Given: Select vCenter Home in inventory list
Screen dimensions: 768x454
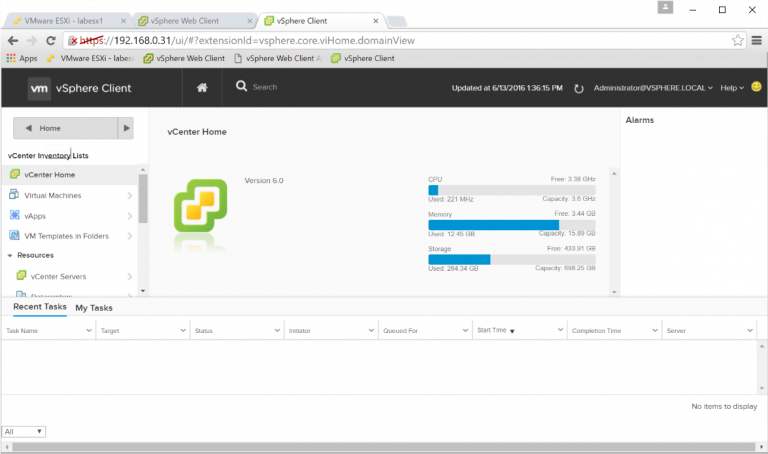Looking at the screenshot, I should [70, 175].
